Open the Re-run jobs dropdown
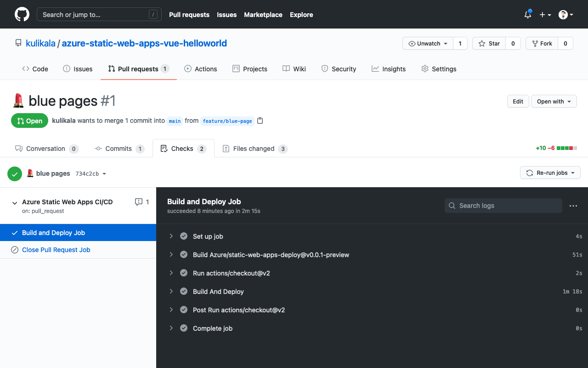Viewport: 588px width, 368px height. [x=550, y=172]
